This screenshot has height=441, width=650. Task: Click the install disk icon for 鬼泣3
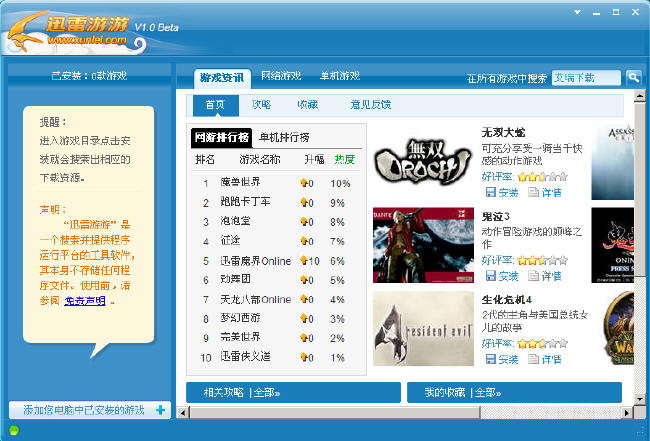[x=490, y=276]
